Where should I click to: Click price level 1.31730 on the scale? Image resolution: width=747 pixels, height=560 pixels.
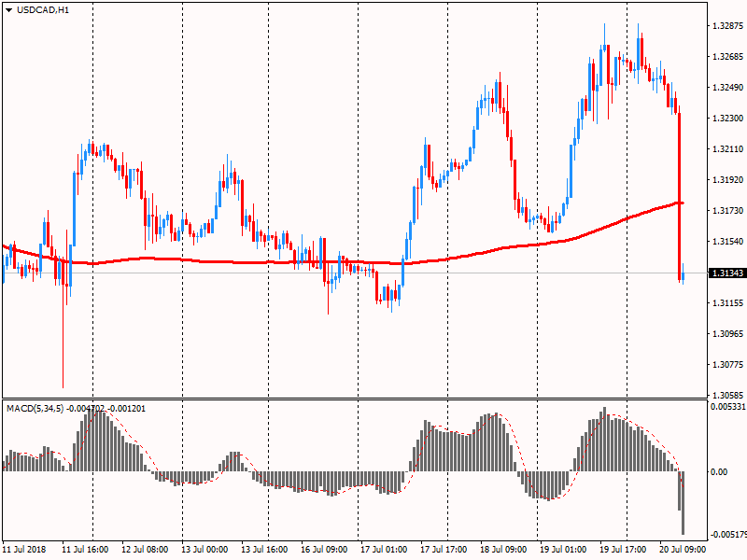(727, 211)
